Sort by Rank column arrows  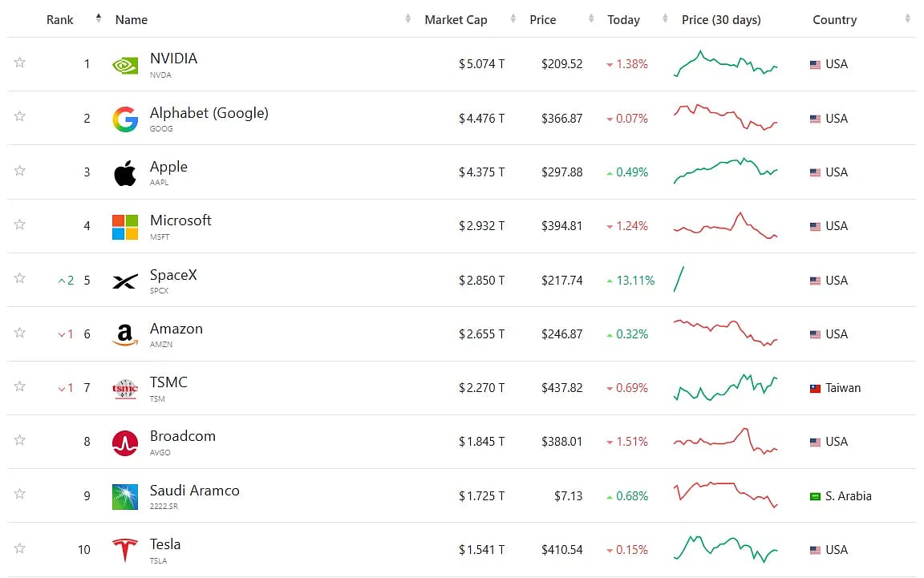click(99, 18)
